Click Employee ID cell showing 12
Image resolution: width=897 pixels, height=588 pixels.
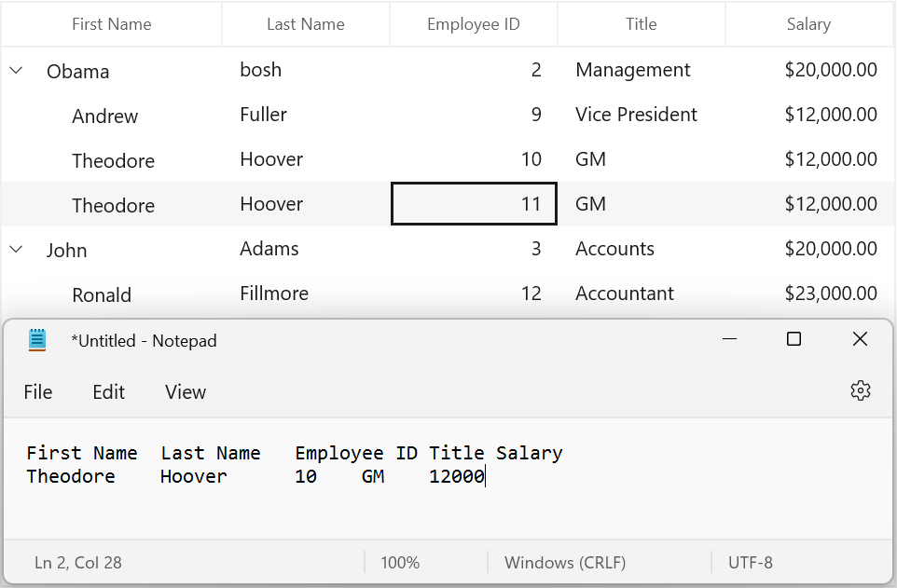click(474, 294)
